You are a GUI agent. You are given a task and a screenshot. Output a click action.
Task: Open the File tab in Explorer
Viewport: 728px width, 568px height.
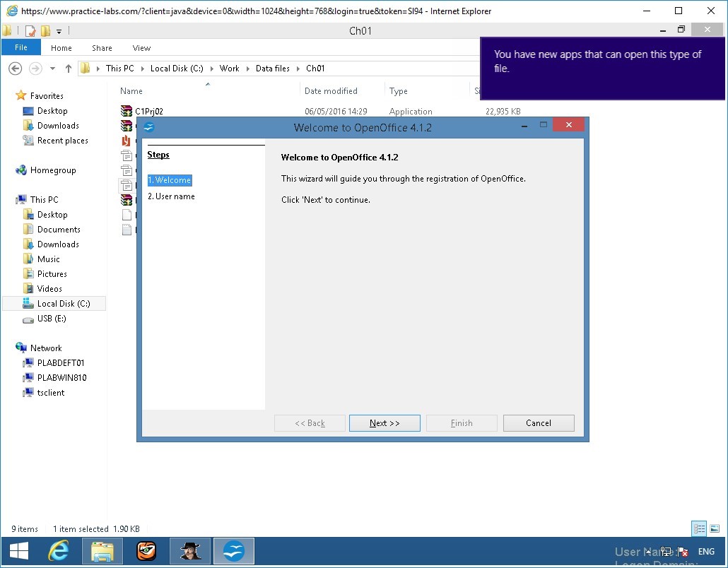[21, 47]
